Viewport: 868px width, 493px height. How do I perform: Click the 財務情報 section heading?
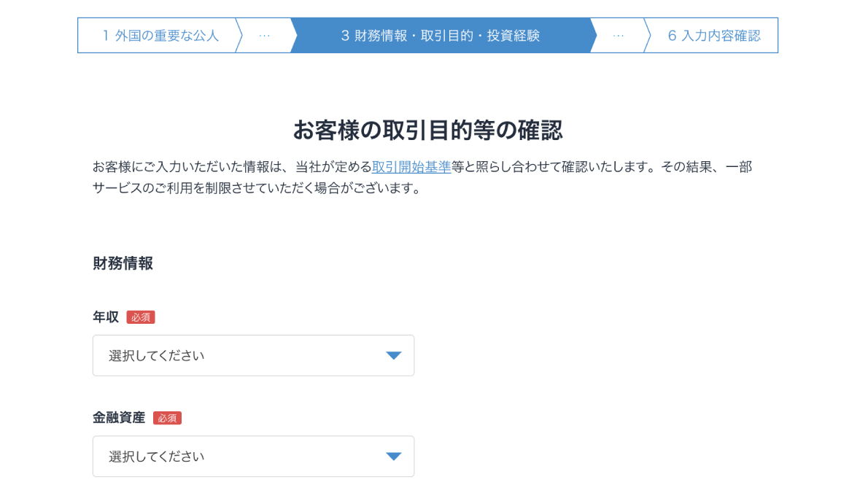(x=123, y=263)
